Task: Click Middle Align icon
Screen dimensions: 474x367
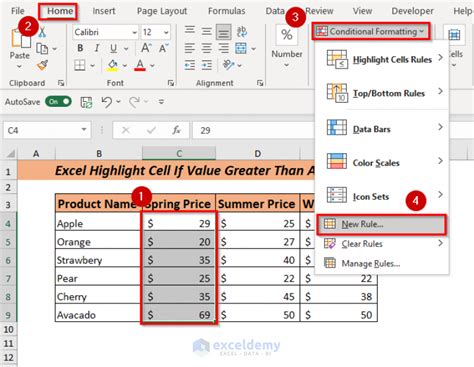Action: (207, 32)
